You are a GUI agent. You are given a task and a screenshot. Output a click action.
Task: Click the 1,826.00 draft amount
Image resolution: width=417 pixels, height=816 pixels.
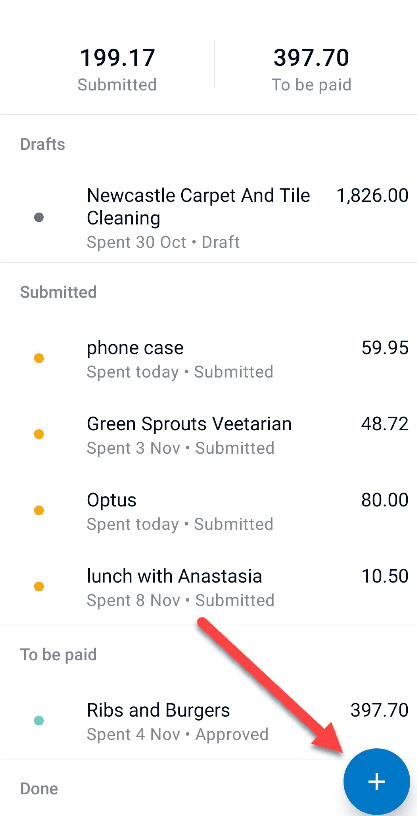372,196
